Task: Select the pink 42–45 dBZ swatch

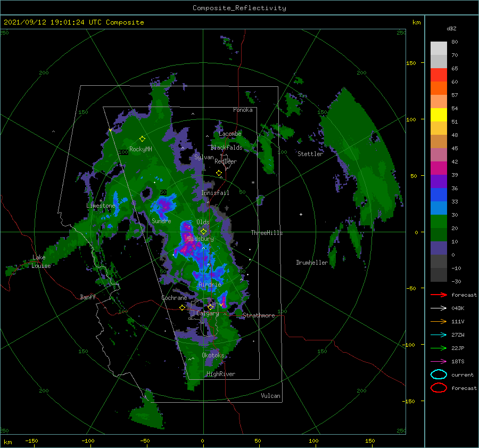Action: pyautogui.click(x=439, y=155)
